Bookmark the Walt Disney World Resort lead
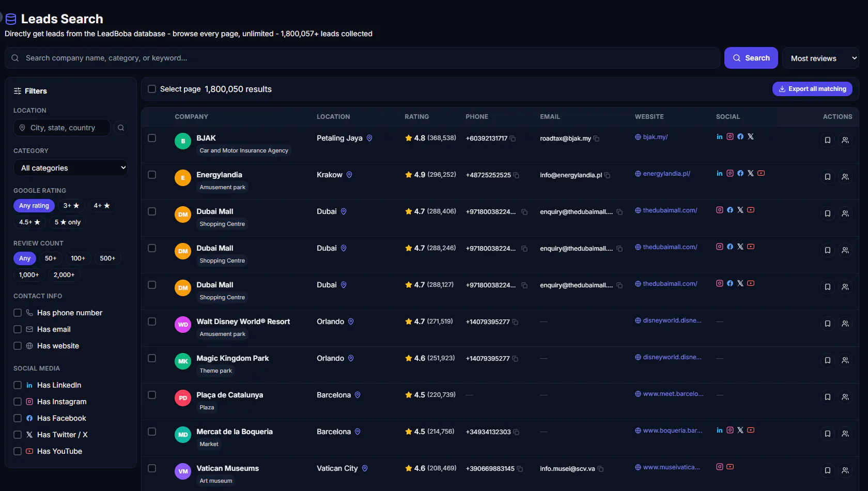 coord(828,324)
